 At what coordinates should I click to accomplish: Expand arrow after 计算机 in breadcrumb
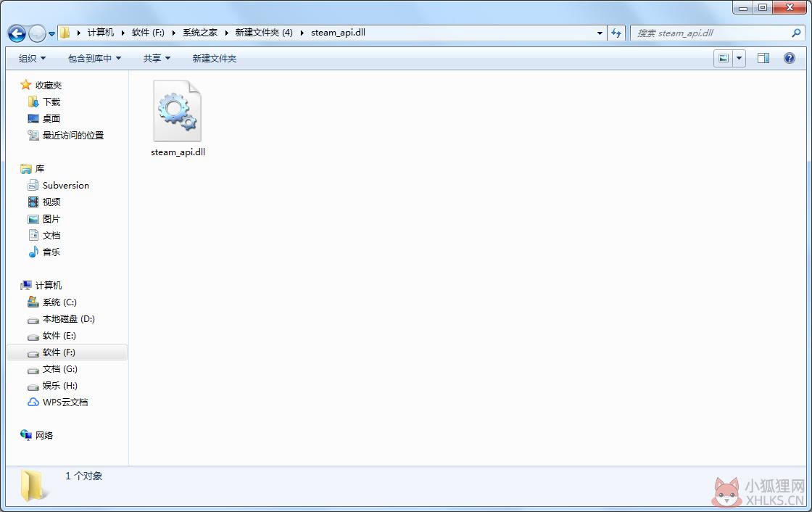(123, 33)
